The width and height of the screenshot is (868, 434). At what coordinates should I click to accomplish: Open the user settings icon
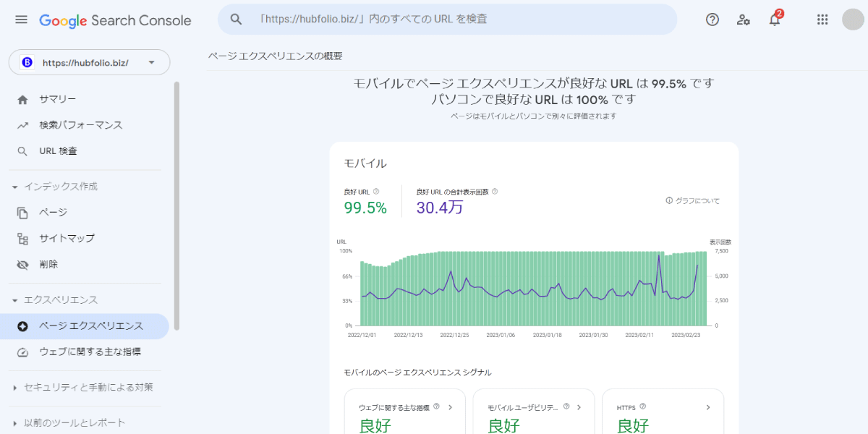pos(744,20)
